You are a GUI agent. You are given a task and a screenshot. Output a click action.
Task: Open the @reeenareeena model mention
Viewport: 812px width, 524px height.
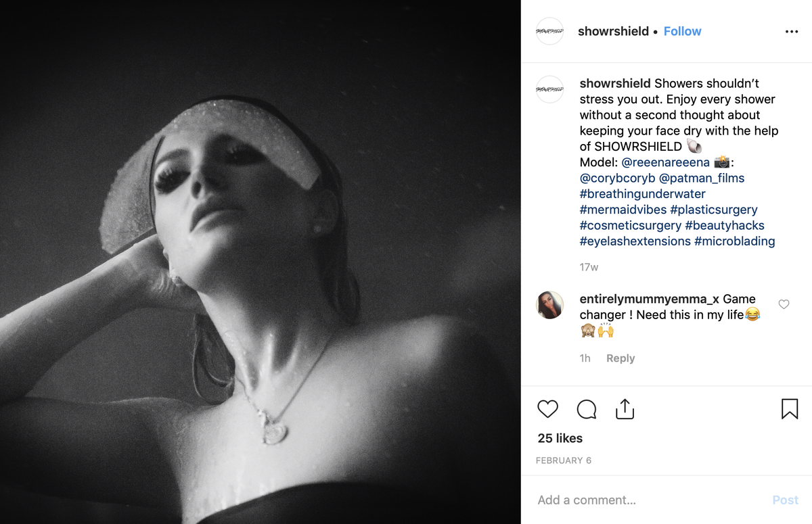pyautogui.click(x=665, y=162)
